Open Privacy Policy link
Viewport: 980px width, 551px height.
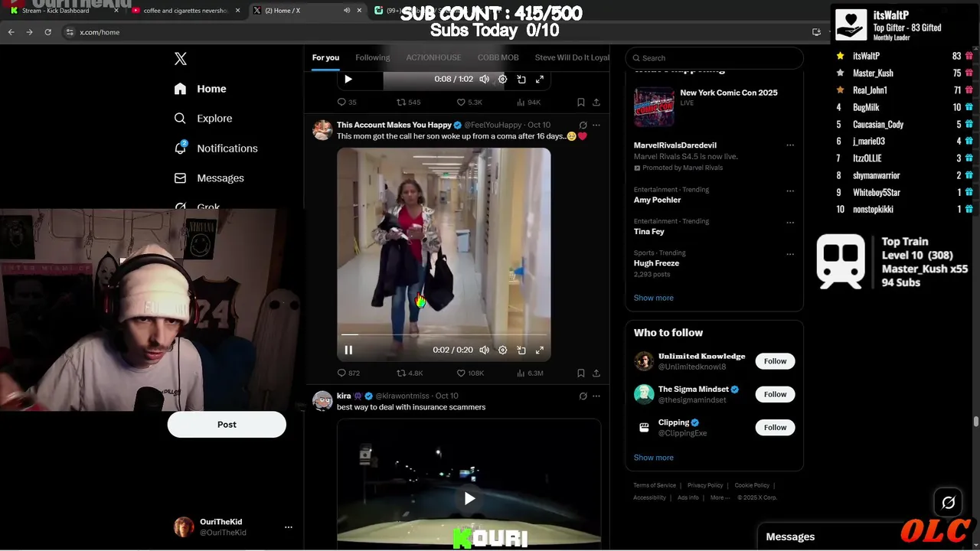click(705, 485)
